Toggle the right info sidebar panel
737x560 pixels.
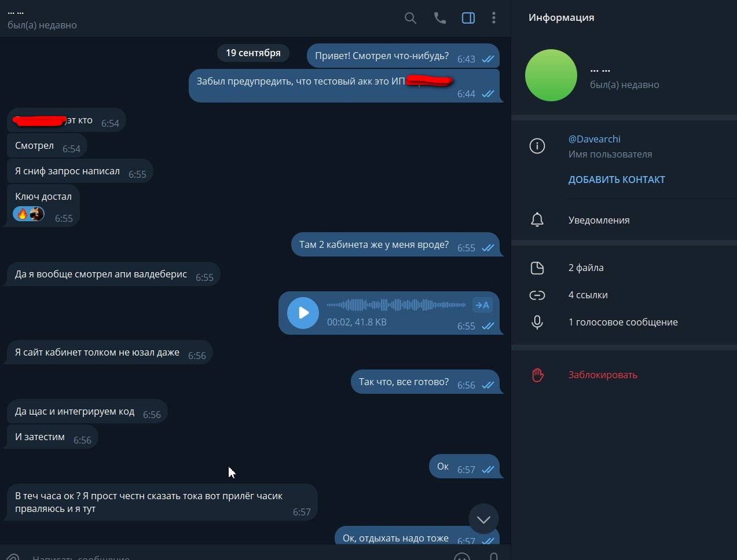point(468,18)
